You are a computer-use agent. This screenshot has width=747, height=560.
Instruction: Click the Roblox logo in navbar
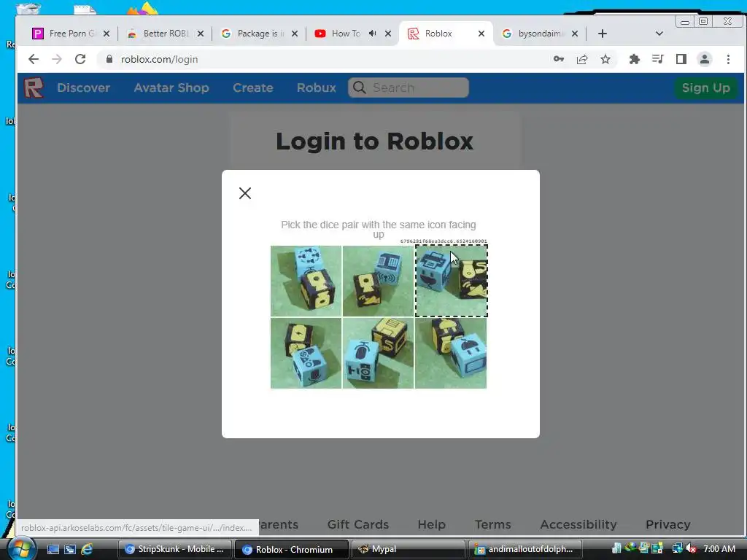[34, 87]
